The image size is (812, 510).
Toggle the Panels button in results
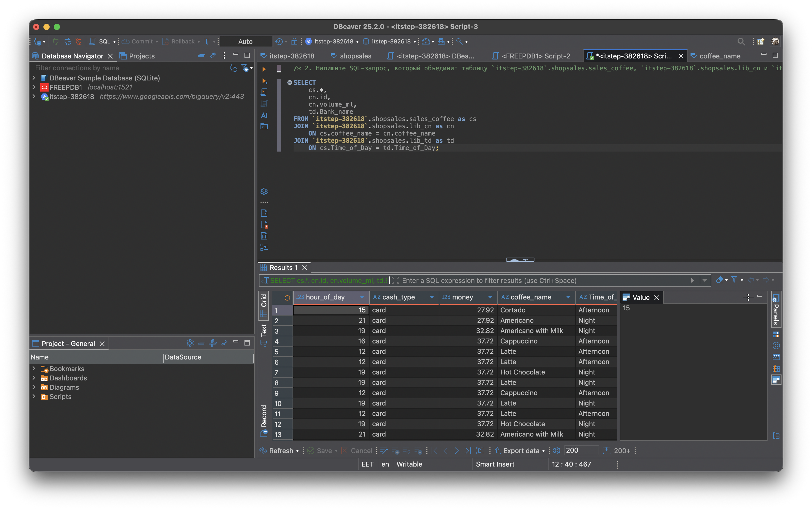coord(776,309)
